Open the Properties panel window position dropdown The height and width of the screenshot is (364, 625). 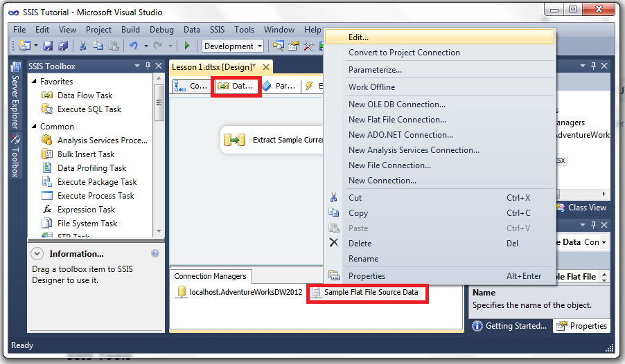tap(582, 225)
